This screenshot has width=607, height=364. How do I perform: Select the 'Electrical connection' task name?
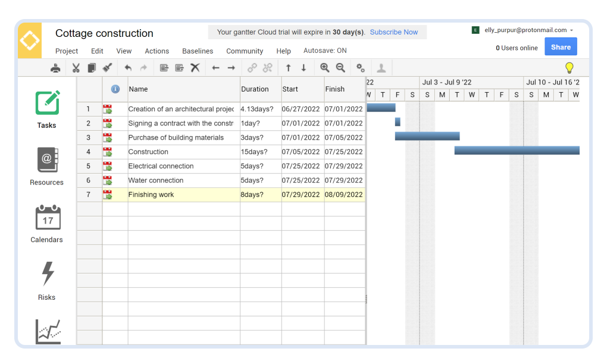click(161, 167)
